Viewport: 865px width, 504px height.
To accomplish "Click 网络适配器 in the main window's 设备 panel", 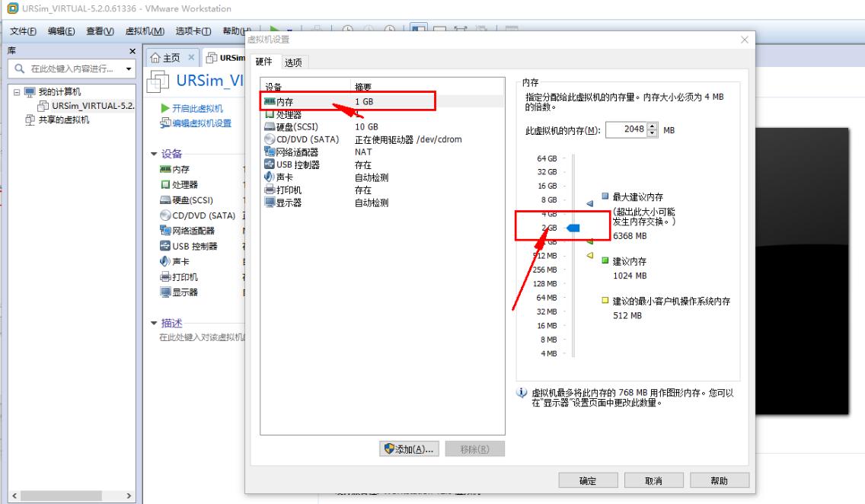I will (x=187, y=231).
